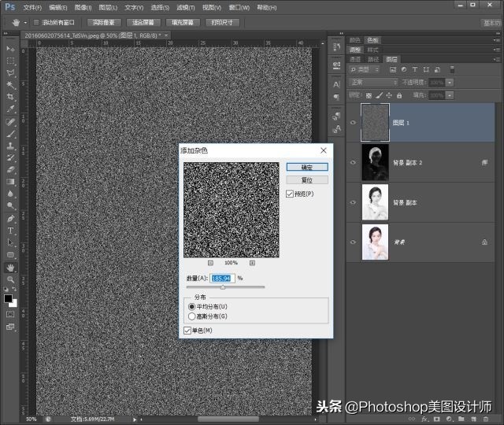Expand the layer opacity (不透明度) dropdown arrow
The width and height of the screenshot is (504, 425).
(x=450, y=82)
